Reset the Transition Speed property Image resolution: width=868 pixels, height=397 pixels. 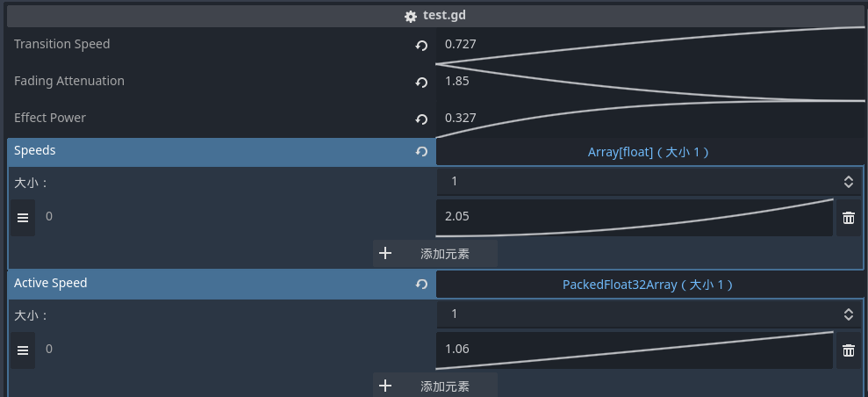tap(421, 46)
